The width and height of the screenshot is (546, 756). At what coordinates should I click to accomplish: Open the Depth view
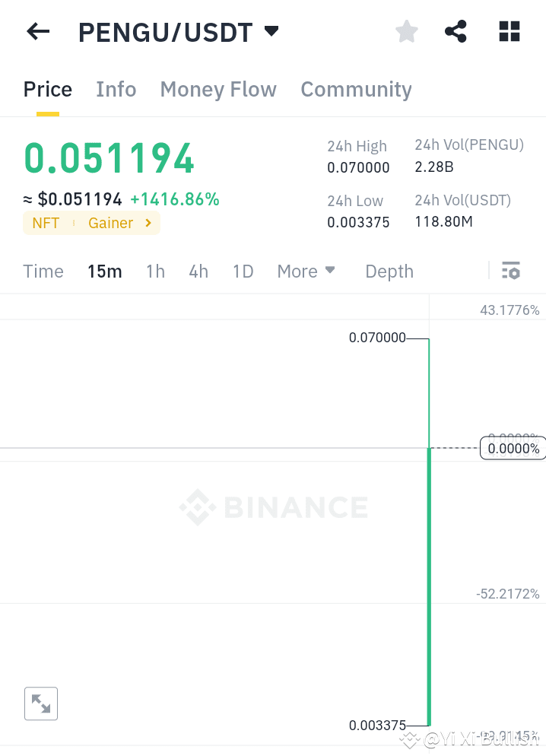389,271
